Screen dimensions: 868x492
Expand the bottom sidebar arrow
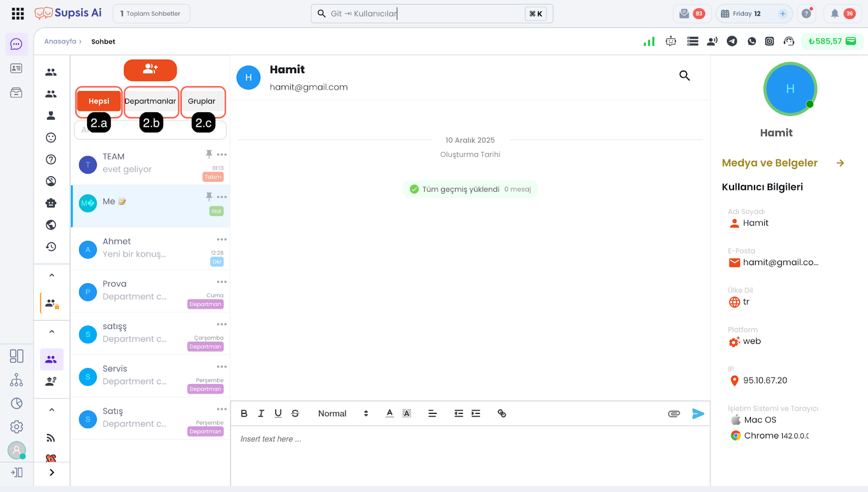(x=52, y=472)
